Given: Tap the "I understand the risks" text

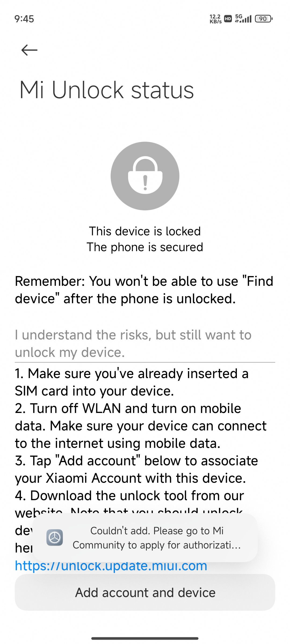Looking at the screenshot, I should 133,343.
